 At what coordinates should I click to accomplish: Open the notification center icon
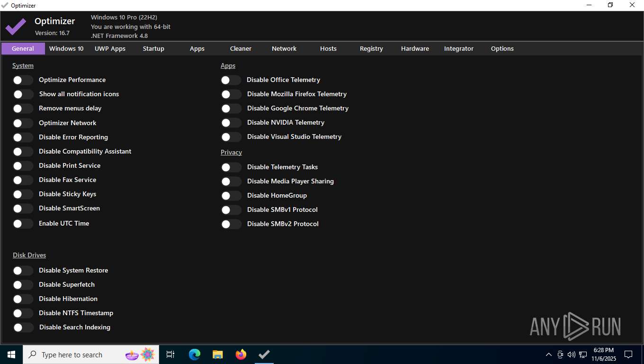[628, 355]
